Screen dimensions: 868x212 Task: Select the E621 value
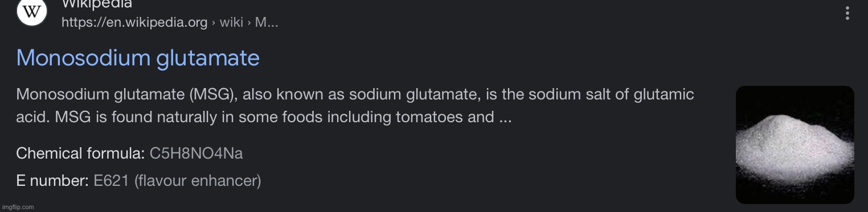(112, 181)
